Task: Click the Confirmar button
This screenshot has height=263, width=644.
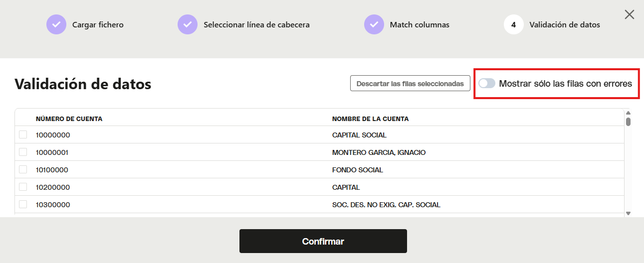Action: point(323,241)
